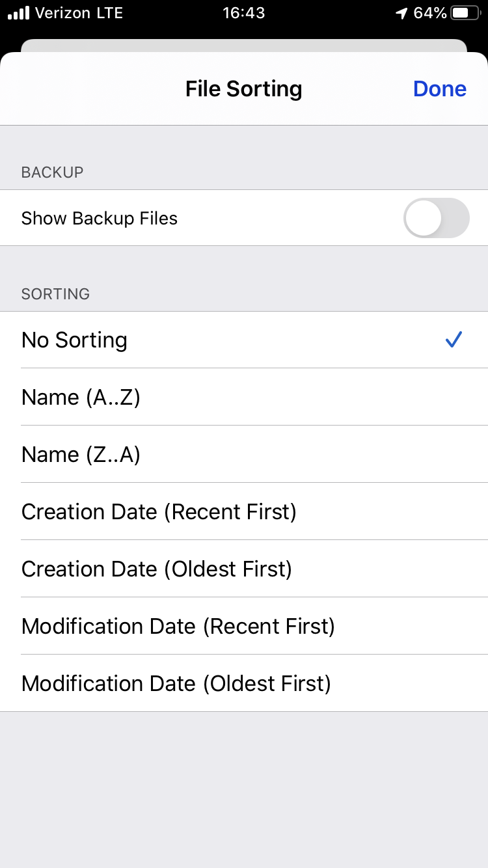Tap Done to close File Sorting
Screen dimensions: 488x868
pos(440,88)
